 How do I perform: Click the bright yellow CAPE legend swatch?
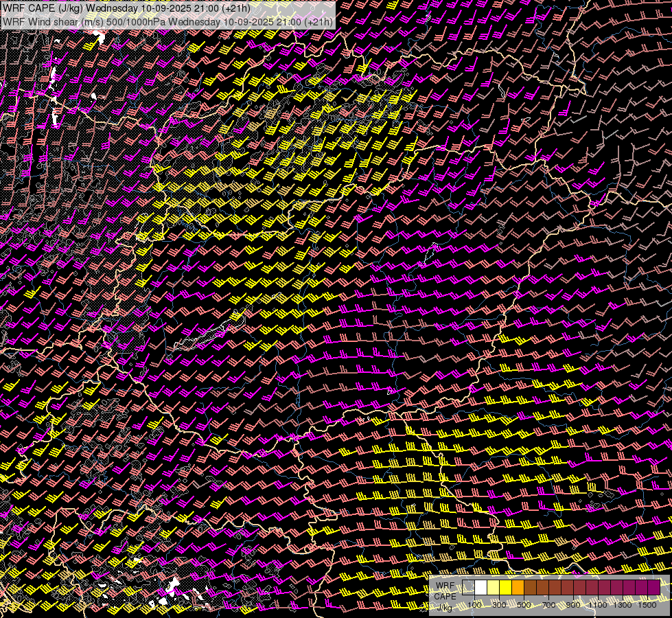tap(506, 587)
